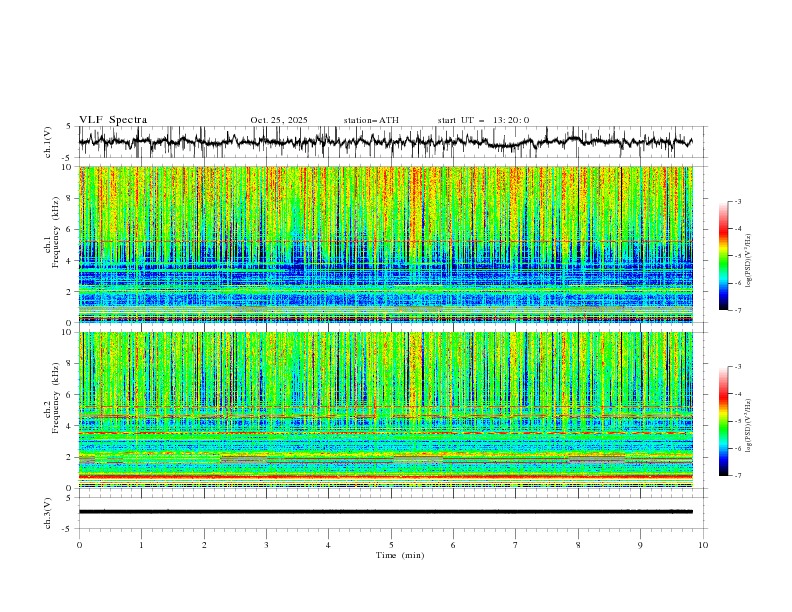Click the ch.2 spectrogram panel
This screenshot has width=792, height=612.
pos(386,410)
